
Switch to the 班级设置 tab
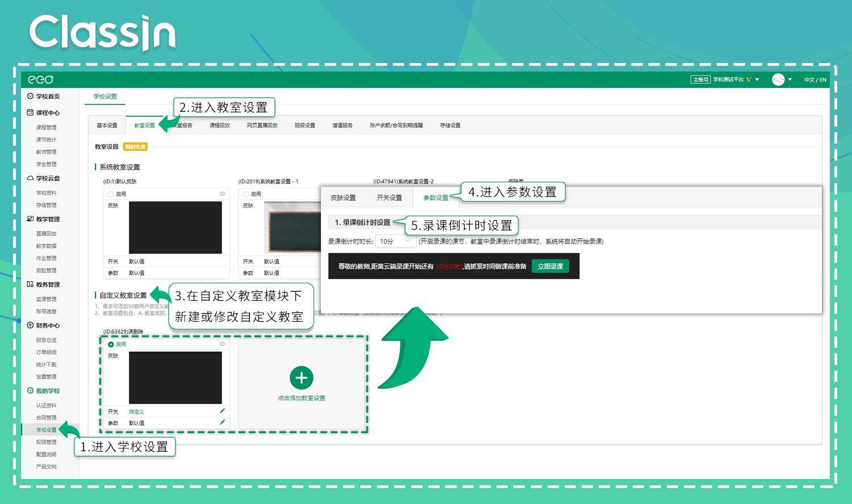(x=305, y=125)
